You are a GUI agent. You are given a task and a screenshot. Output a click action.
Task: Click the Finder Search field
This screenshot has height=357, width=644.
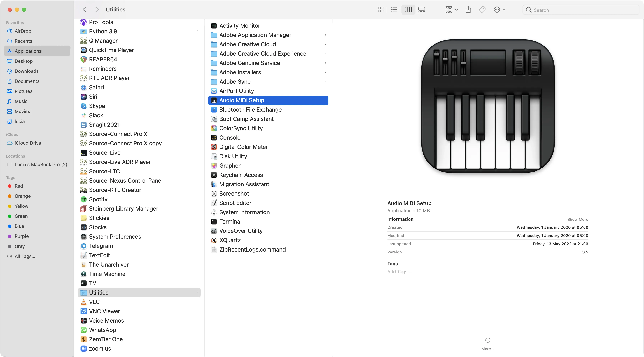coord(580,10)
